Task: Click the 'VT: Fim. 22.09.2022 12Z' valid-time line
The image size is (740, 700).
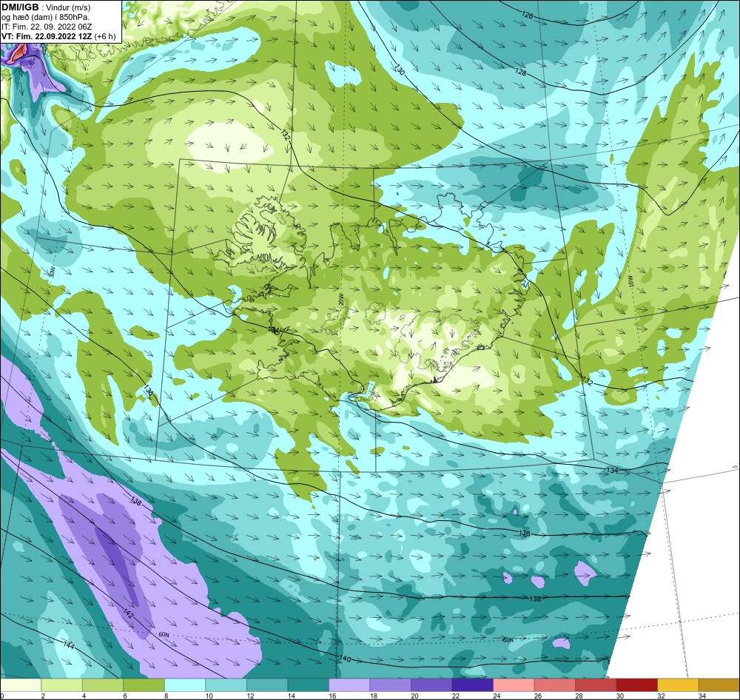Action: [47, 36]
